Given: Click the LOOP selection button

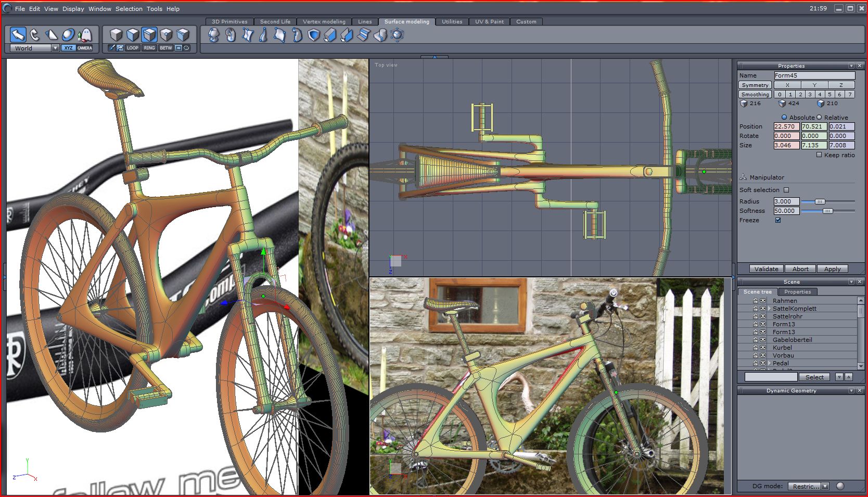Looking at the screenshot, I should pyautogui.click(x=133, y=48).
